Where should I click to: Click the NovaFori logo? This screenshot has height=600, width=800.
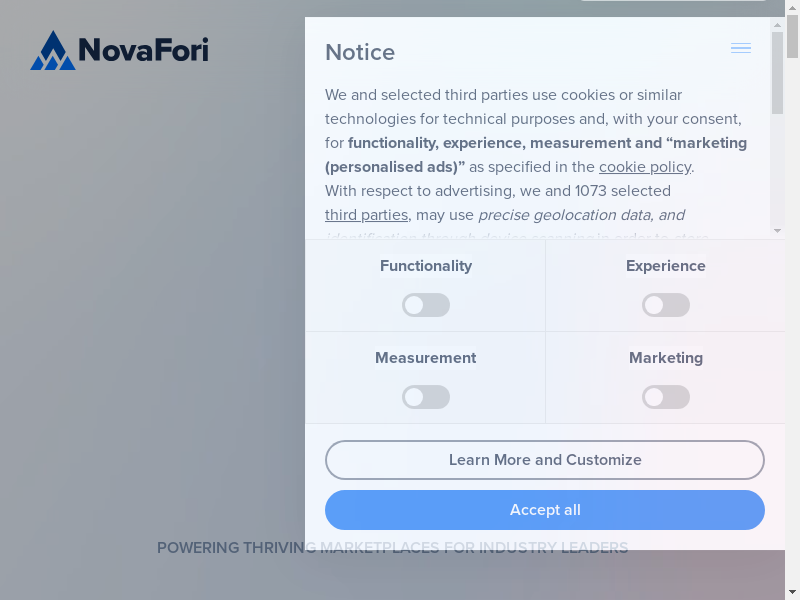[x=119, y=50]
